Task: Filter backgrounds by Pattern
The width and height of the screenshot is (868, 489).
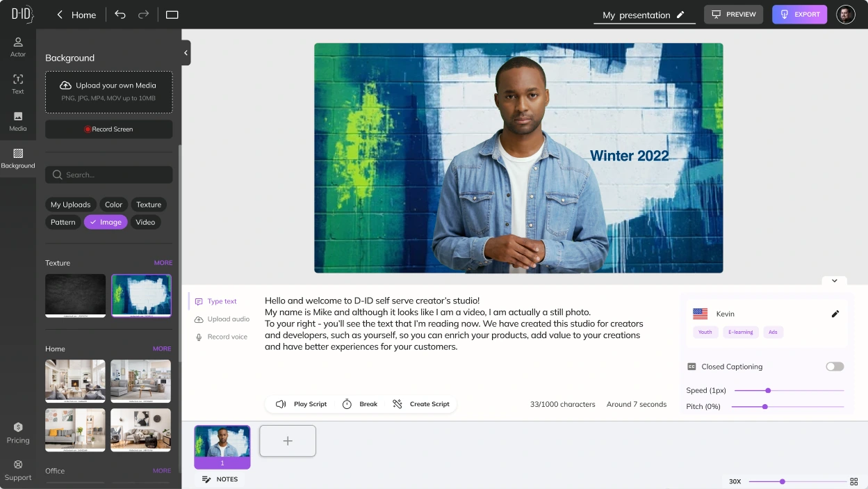Action: pyautogui.click(x=63, y=222)
